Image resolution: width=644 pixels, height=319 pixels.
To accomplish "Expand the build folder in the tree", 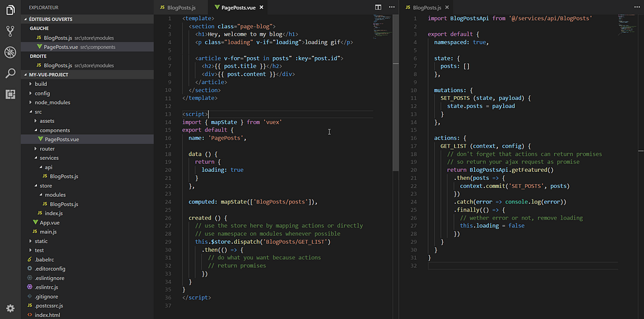I will 41,84.
